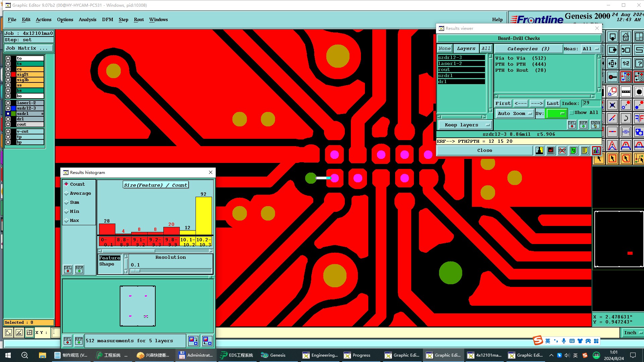
Task: Click the UNDO icon in Results viewer
Action: [x=595, y=125]
